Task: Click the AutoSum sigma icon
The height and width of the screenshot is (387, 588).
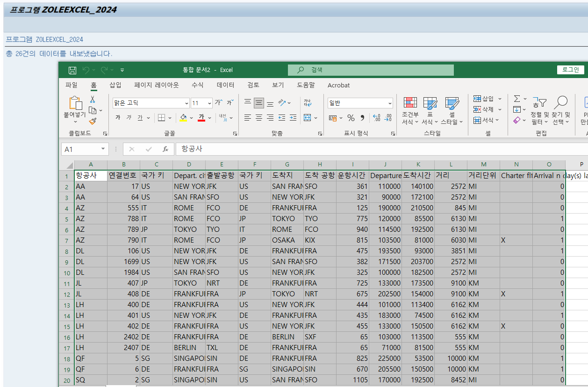Action: point(517,99)
